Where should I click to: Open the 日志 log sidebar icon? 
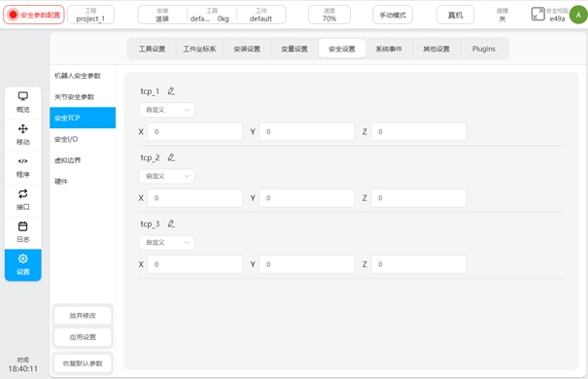tap(23, 232)
